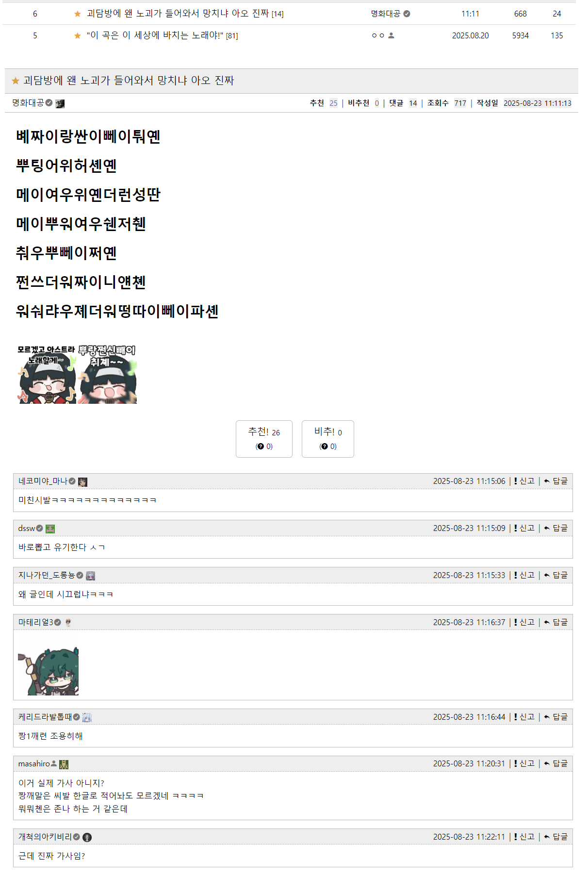This screenshot has height=877, width=588.
Task: Click the avatar icon next to masahiro
Action: click(64, 764)
